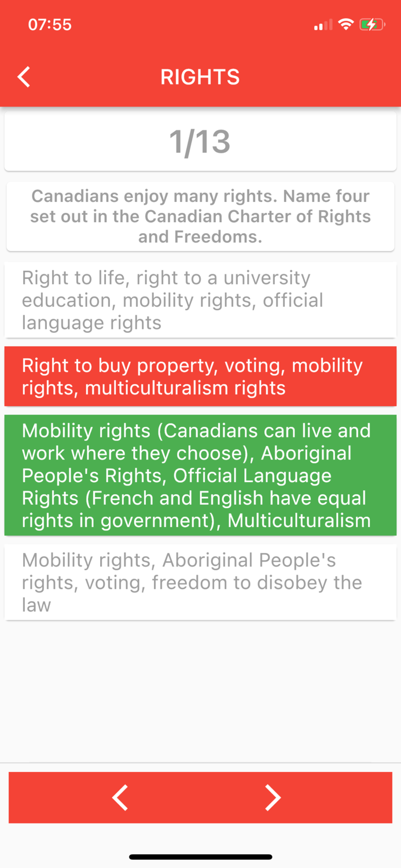401x868 pixels.
Task: Select the green correct answer about Mobility rights
Action: click(200, 475)
